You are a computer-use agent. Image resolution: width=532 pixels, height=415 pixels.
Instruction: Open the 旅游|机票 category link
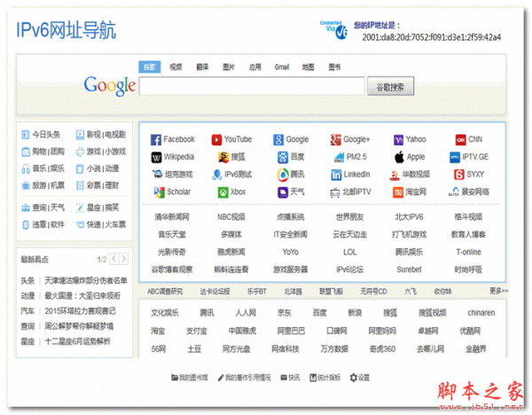coord(48,185)
